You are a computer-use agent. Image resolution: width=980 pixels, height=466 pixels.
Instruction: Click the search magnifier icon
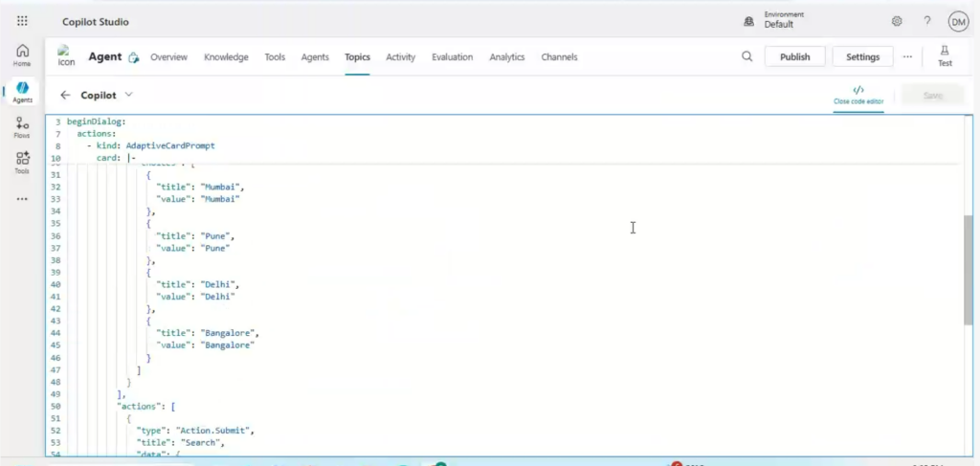coord(746,56)
